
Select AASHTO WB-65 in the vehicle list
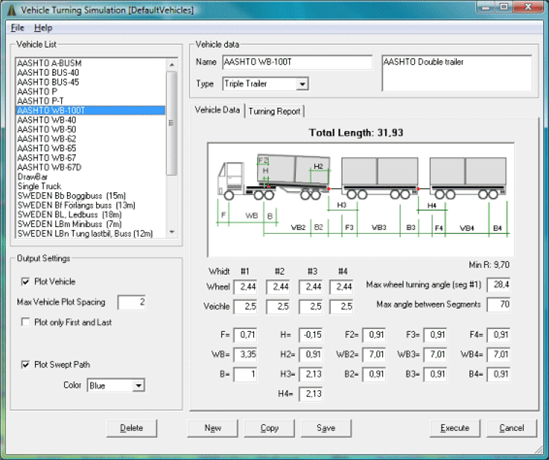(x=91, y=148)
